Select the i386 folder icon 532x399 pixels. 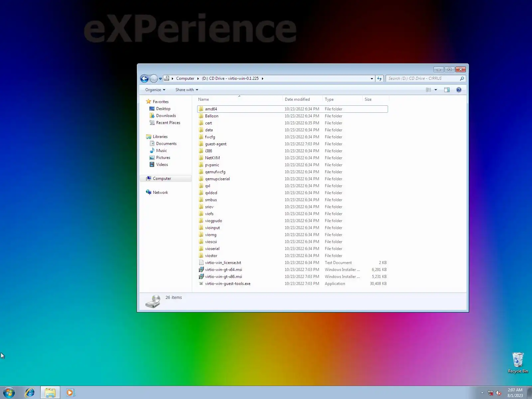click(201, 151)
